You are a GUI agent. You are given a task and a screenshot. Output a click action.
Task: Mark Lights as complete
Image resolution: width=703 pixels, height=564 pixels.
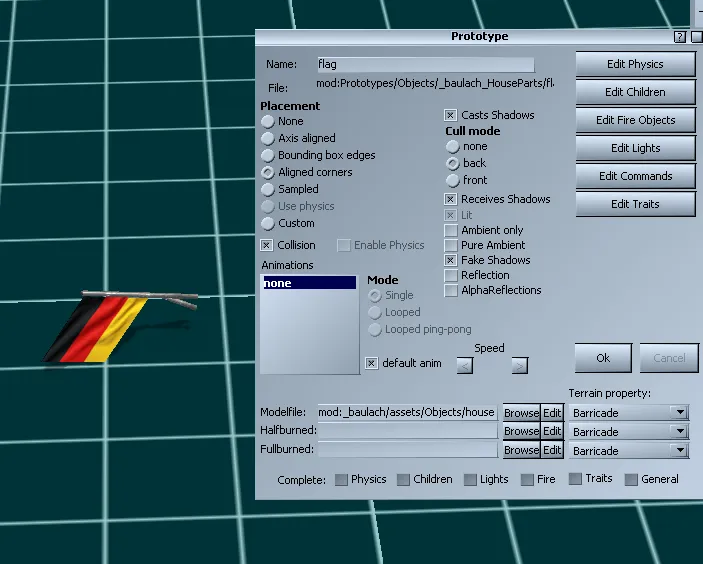(470, 480)
